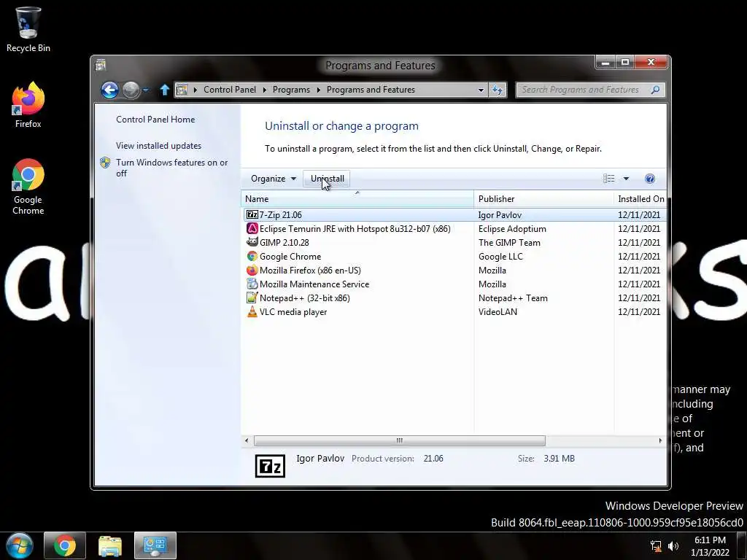747x560 pixels.
Task: Open the Organize menu
Action: tap(274, 179)
